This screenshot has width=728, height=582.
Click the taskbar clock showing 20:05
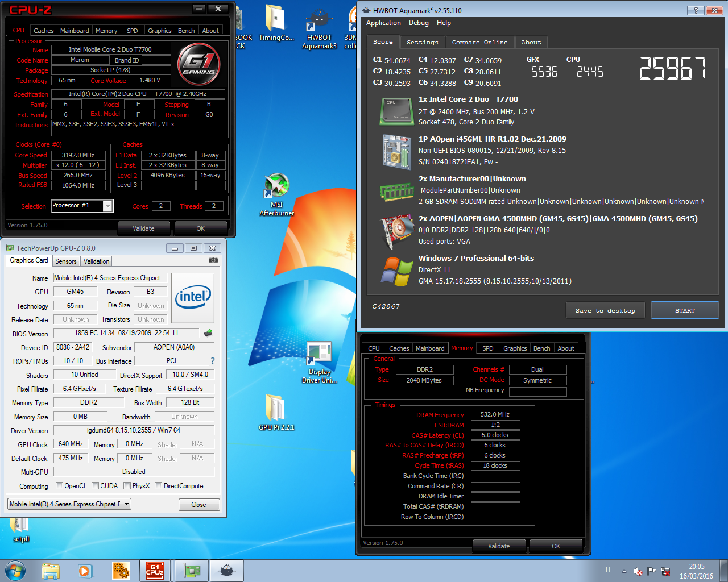coord(696,571)
